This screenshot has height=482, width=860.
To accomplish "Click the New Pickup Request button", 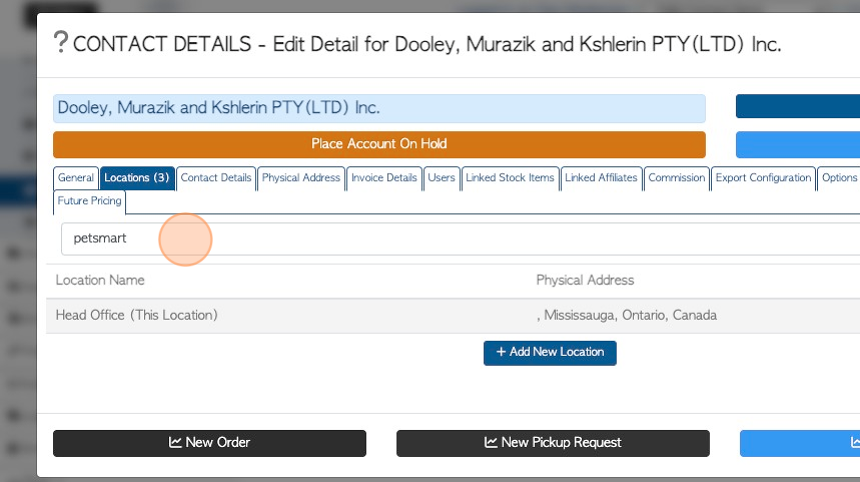I will pyautogui.click(x=553, y=443).
